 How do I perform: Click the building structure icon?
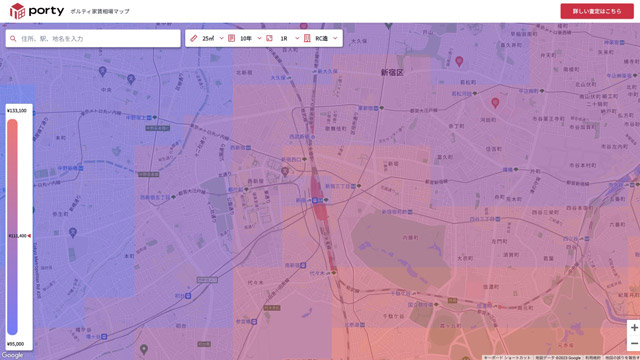[307, 38]
